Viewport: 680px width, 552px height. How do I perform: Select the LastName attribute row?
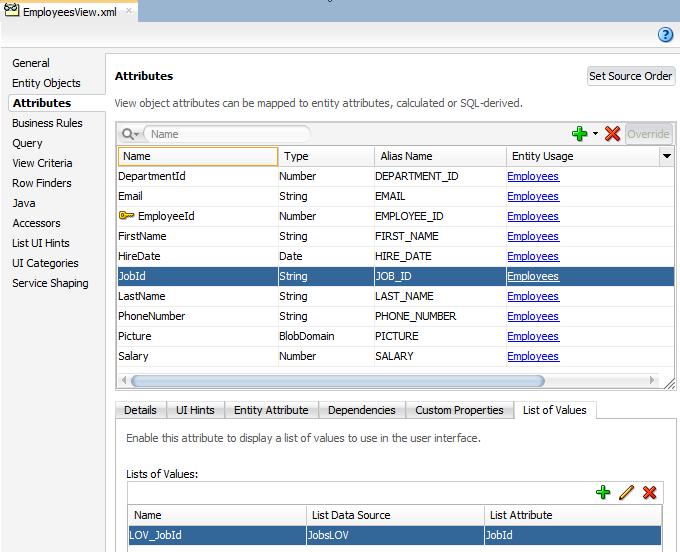(x=396, y=296)
